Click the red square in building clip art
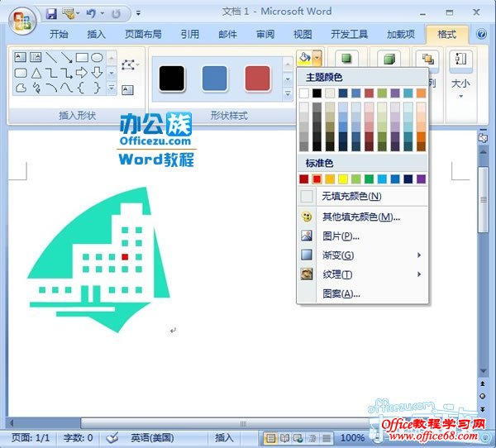Screen dimensions: 496x448 tap(125, 256)
